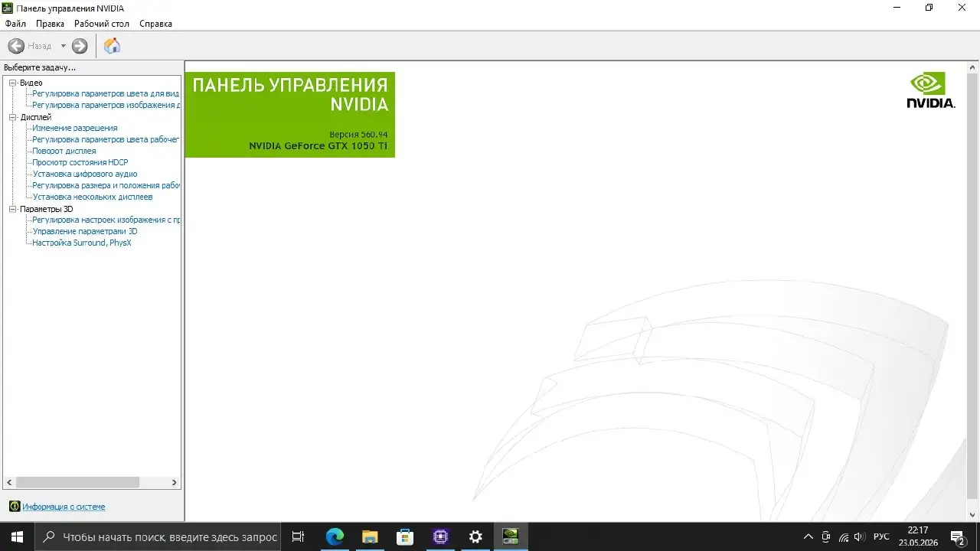Open the Файл menu
This screenshot has height=551, width=980.
pyautogui.click(x=15, y=24)
